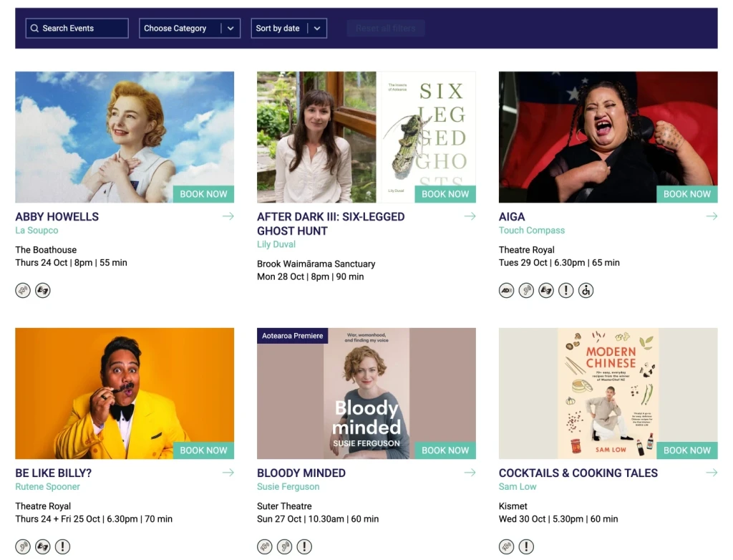733x560 pixels.
Task: Click the content warning icon under AIGA
Action: pyautogui.click(x=566, y=291)
